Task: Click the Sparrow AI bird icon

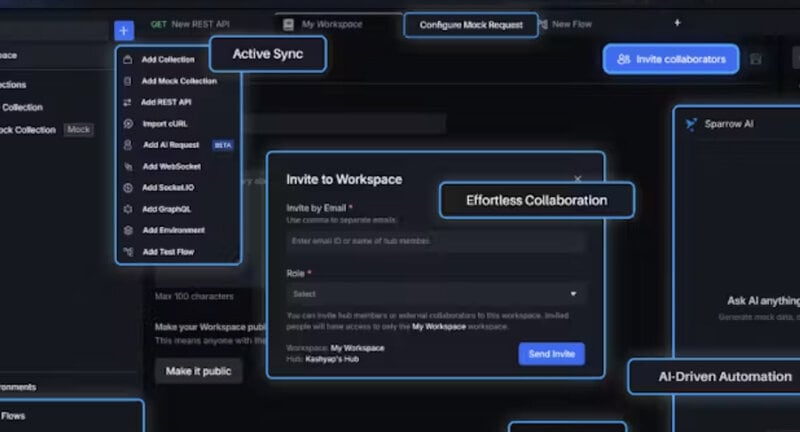Action: pyautogui.click(x=691, y=124)
